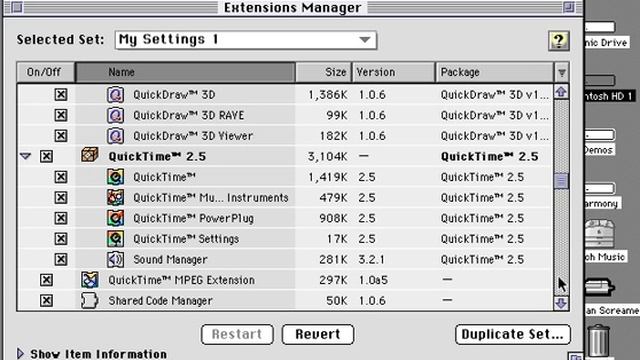This screenshot has height=360, width=640.
Task: Click the sort order triangle beside Package
Action: pos(562,73)
